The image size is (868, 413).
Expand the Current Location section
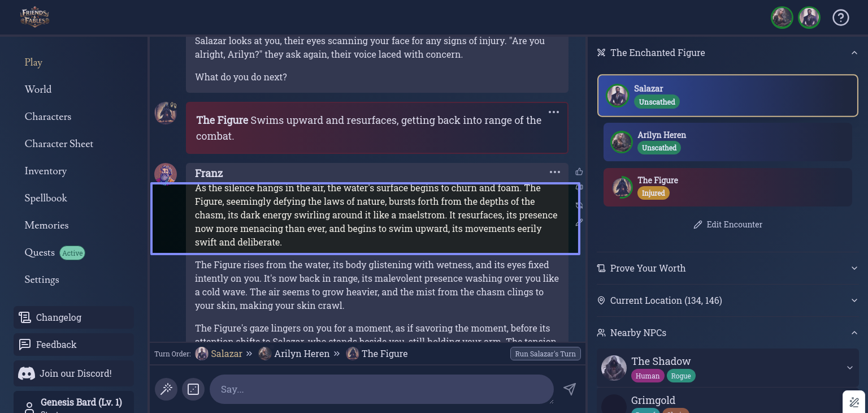[854, 300]
